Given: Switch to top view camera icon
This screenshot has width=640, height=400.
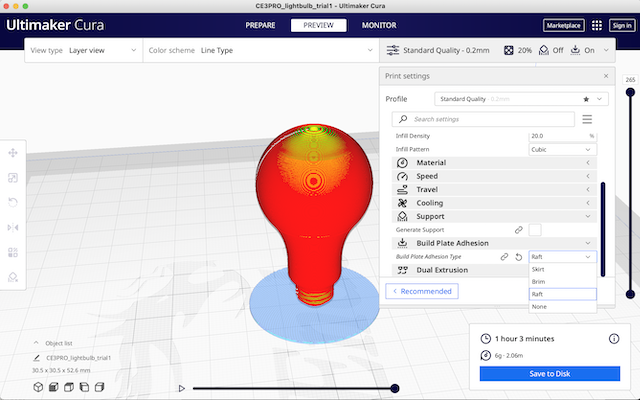Looking at the screenshot, I should 69,387.
